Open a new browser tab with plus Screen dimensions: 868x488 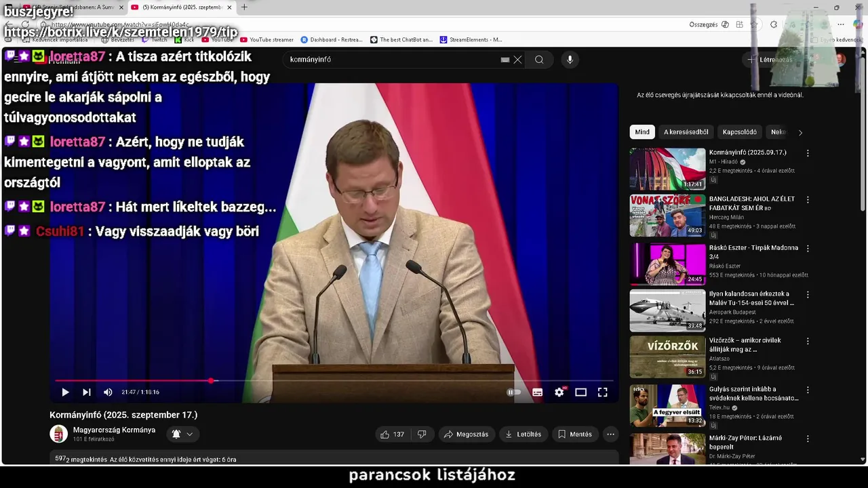click(x=244, y=7)
